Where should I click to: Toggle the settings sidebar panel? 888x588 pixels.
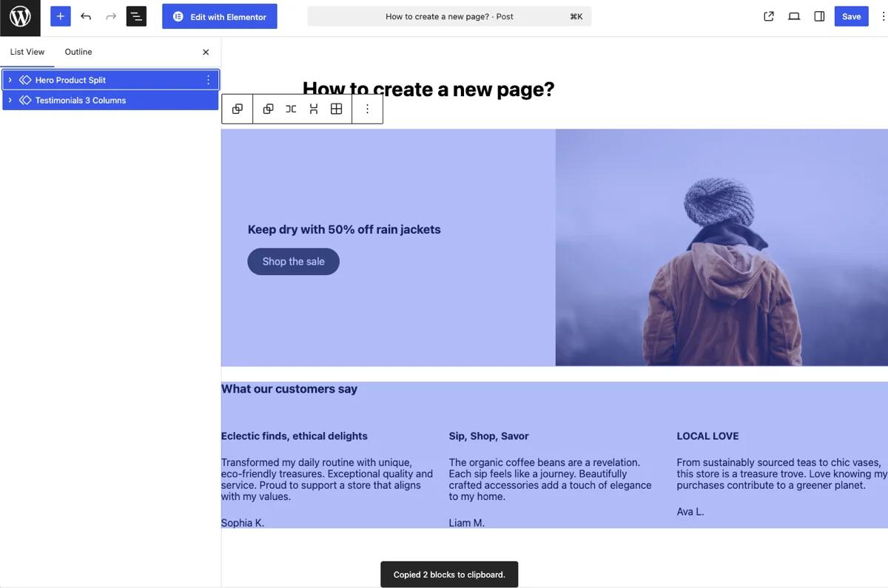(x=819, y=16)
